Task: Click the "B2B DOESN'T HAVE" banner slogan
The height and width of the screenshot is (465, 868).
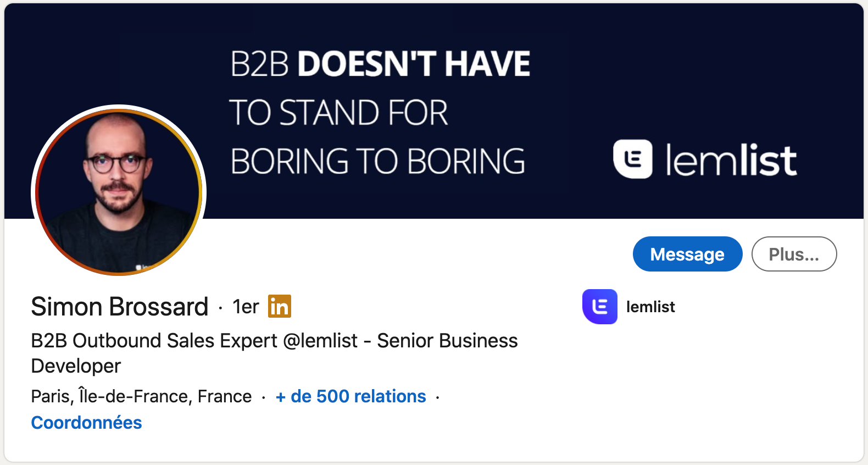Action: pyautogui.click(x=380, y=63)
